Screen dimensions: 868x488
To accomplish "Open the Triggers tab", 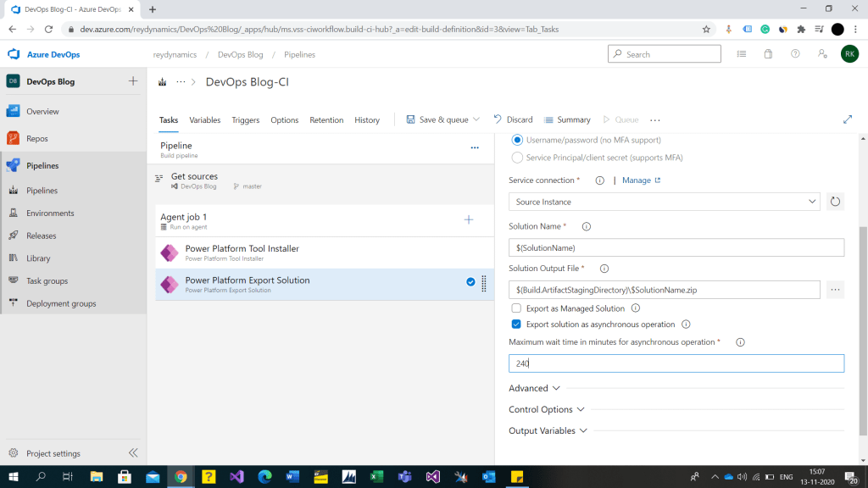I will 246,120.
